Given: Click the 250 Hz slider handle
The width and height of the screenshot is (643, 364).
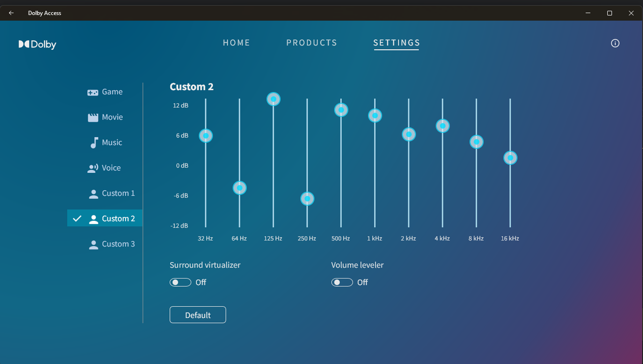Looking at the screenshot, I should [307, 199].
